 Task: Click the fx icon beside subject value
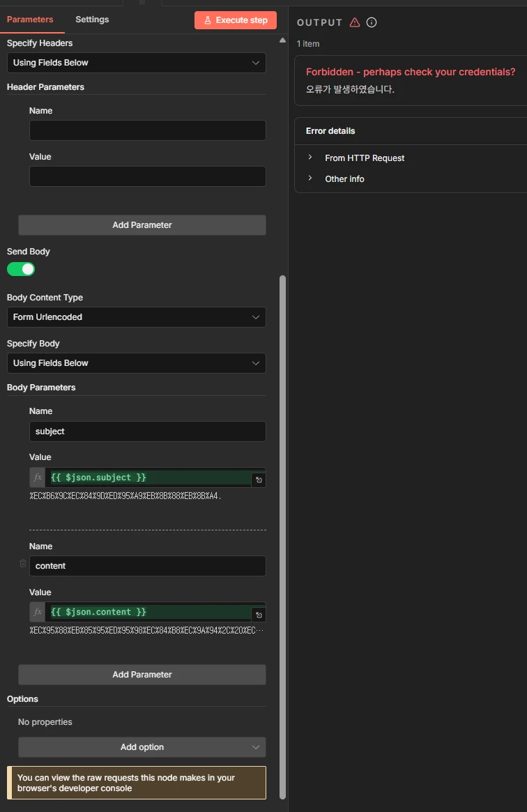(38, 477)
